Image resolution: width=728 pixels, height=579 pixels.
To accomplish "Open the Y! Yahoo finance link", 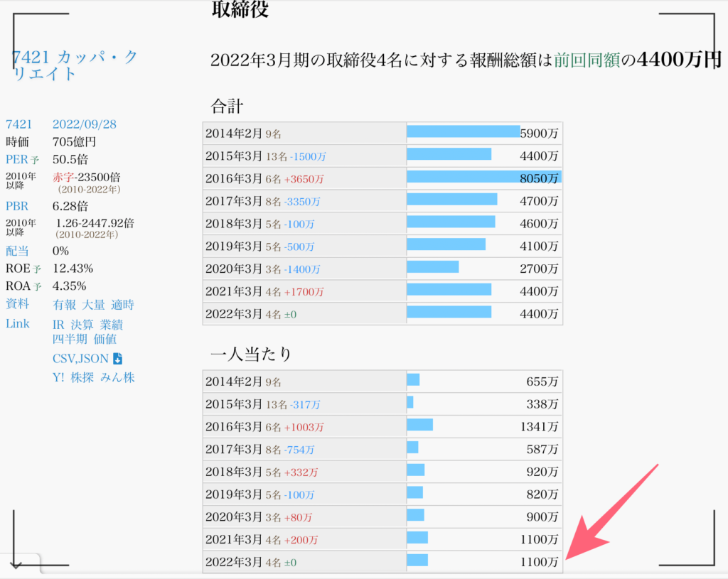I will click(58, 378).
